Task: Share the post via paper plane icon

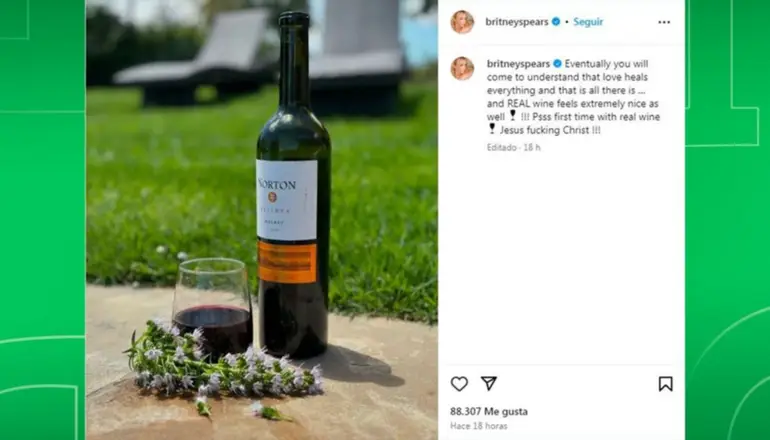Action: [489, 384]
